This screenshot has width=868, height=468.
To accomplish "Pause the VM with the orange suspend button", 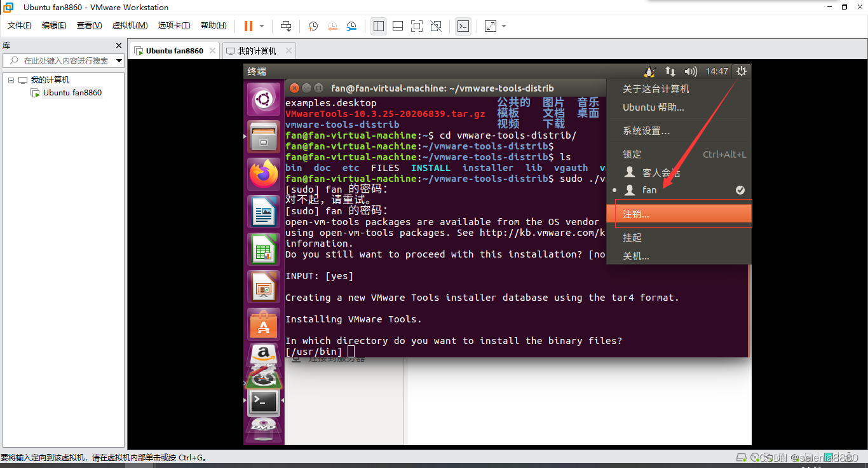I will point(248,26).
